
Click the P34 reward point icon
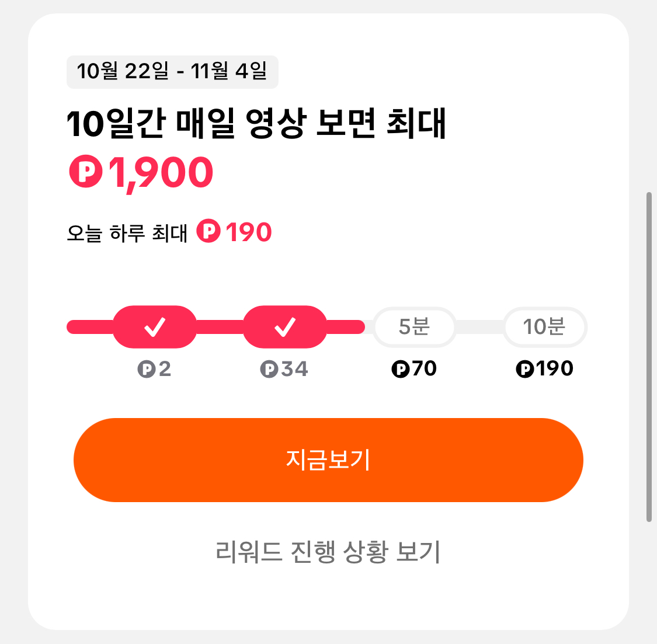[x=269, y=368]
